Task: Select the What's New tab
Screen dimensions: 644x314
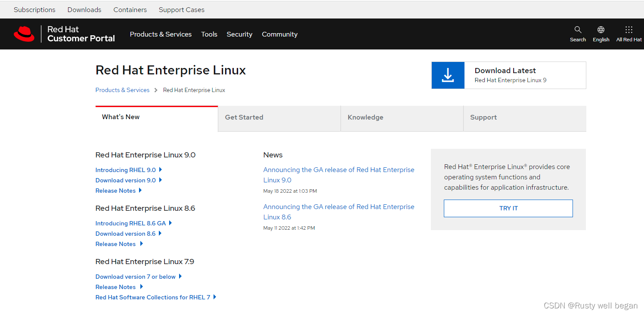Action: 157,118
